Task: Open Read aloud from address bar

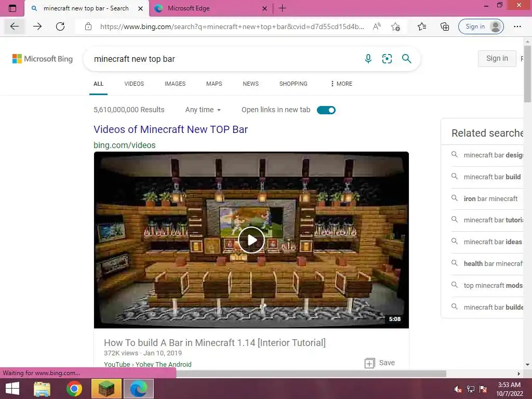Action: (x=377, y=26)
